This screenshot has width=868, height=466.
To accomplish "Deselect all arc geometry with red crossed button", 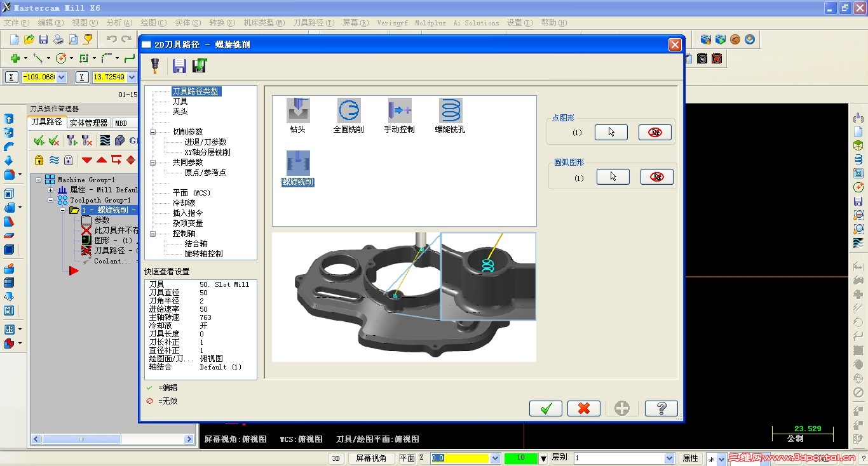I will click(x=657, y=177).
